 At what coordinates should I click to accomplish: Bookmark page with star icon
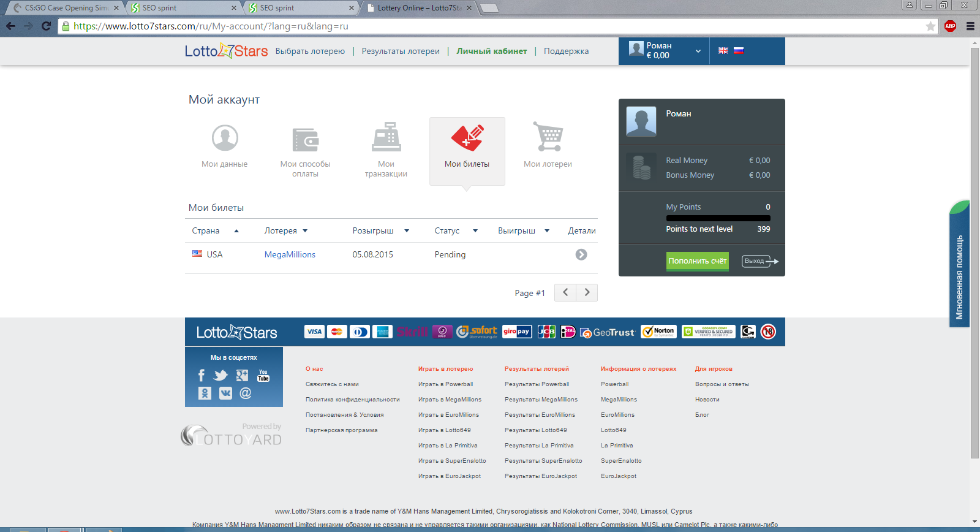click(x=930, y=26)
